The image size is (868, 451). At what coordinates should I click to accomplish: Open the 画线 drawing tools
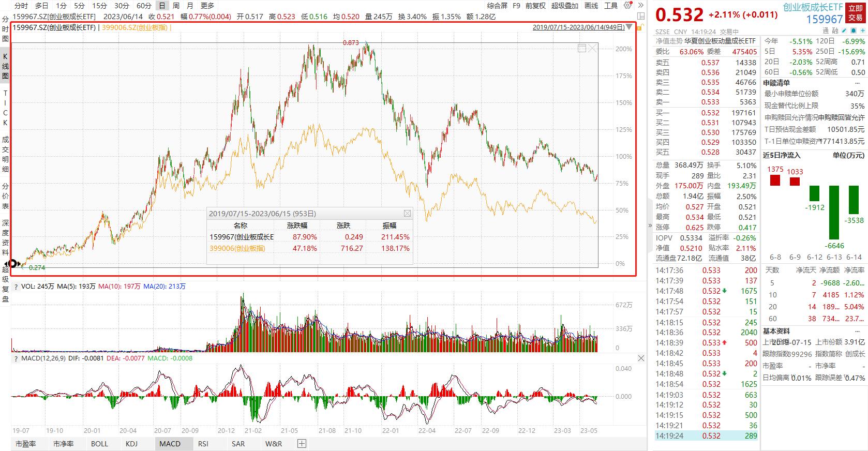click(x=591, y=6)
